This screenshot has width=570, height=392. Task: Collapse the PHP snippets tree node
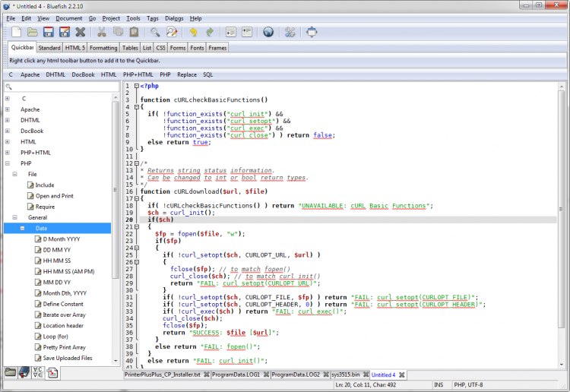[8, 163]
